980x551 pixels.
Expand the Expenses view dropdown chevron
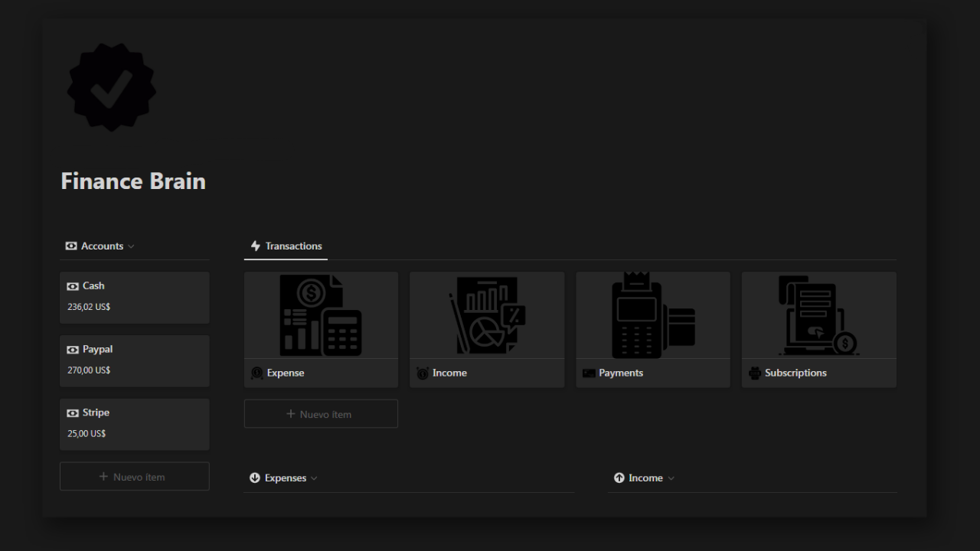click(x=314, y=478)
